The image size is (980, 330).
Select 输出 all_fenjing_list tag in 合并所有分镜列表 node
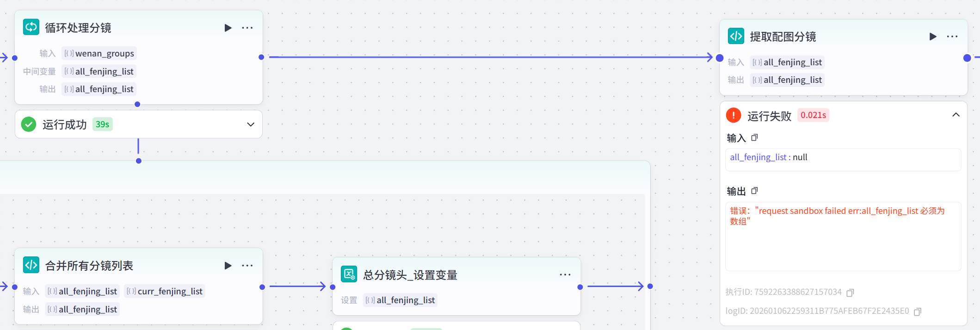[x=82, y=309]
